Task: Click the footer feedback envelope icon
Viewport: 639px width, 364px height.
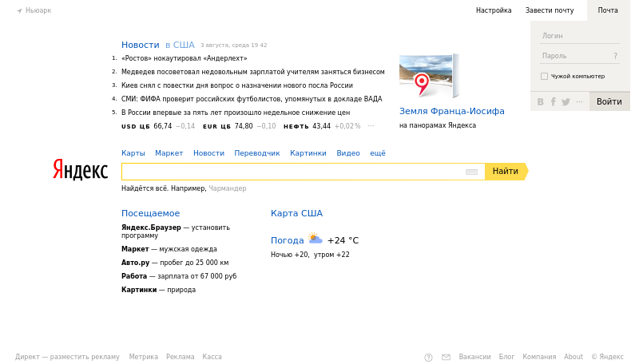Action: (x=447, y=357)
